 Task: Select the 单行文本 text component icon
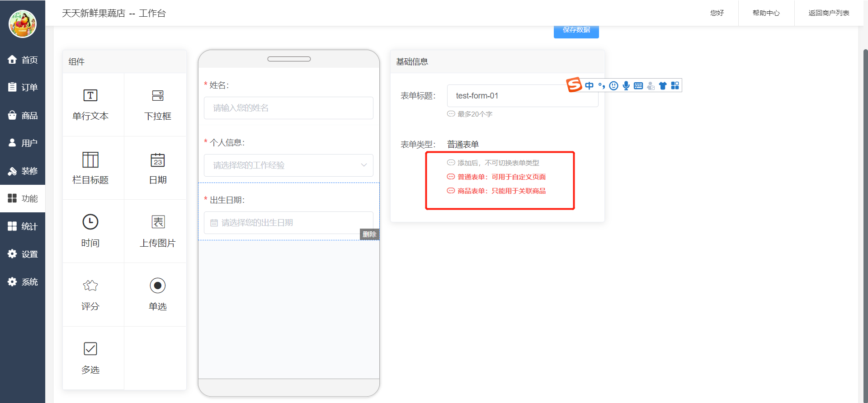[90, 96]
